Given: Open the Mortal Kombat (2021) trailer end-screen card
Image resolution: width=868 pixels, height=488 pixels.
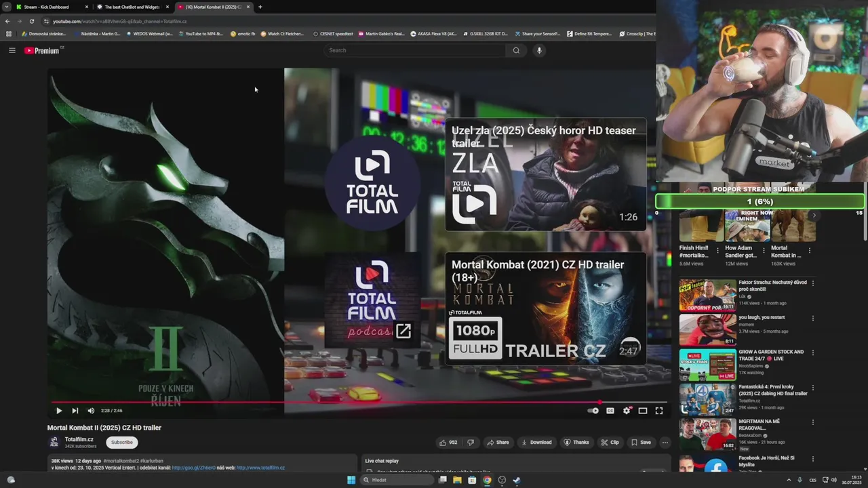Looking at the screenshot, I should point(546,308).
